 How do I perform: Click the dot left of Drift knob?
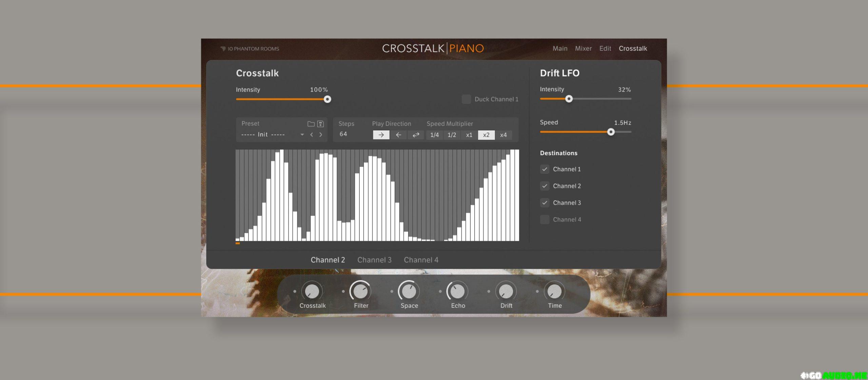489,291
